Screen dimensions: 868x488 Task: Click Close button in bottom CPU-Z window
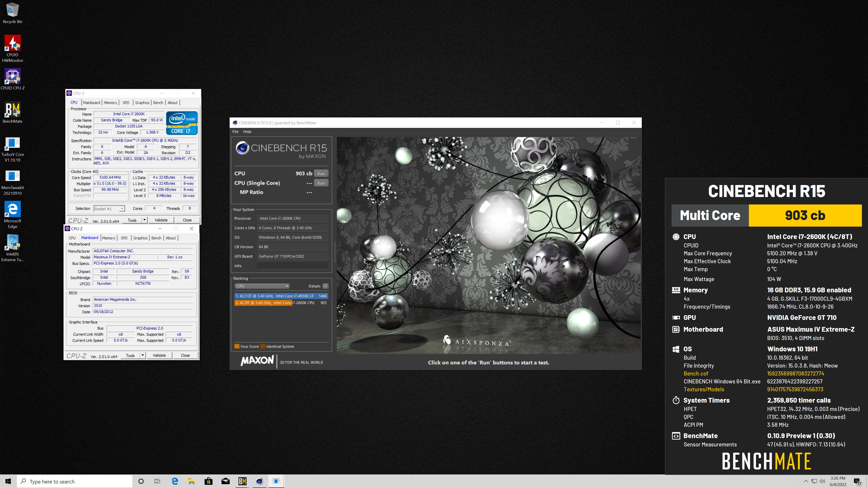click(x=185, y=355)
